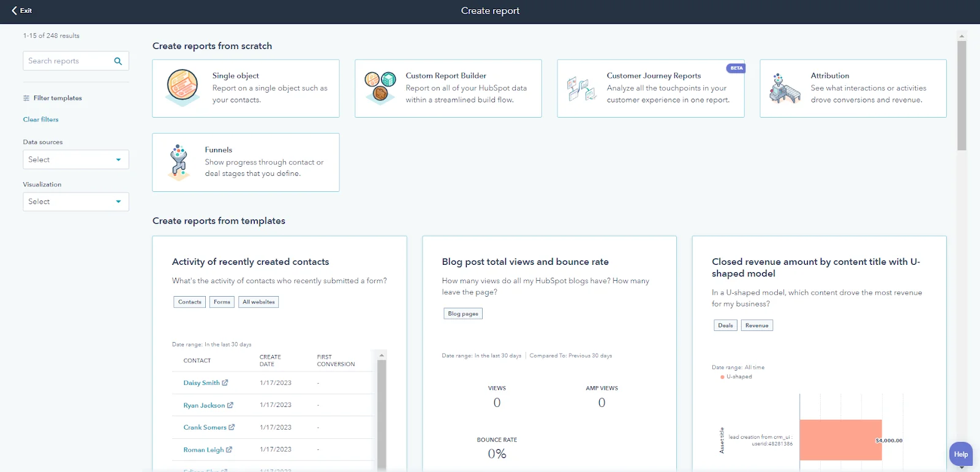Open Daisy Smith contact link
Screen dimensions: 980x472
point(202,383)
